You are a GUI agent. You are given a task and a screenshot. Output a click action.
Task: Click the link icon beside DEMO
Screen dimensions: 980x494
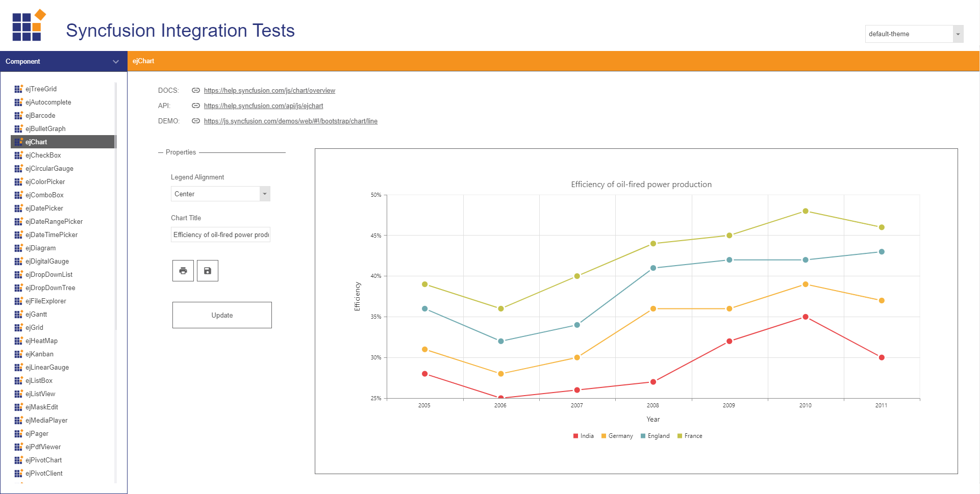[195, 121]
